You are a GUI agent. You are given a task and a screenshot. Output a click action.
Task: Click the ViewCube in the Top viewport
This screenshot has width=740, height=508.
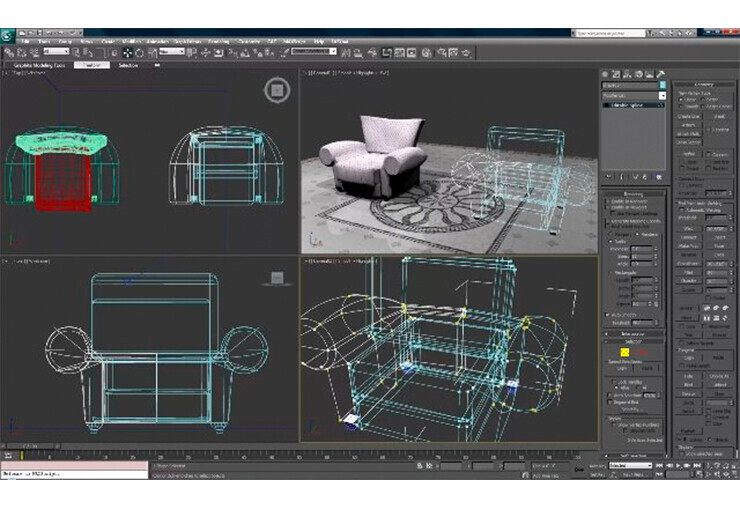pyautogui.click(x=277, y=90)
